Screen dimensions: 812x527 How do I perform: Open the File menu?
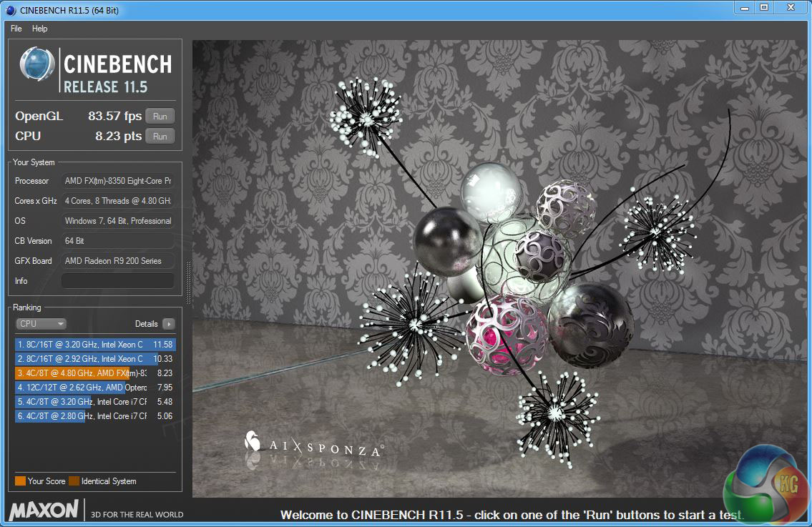click(x=16, y=29)
